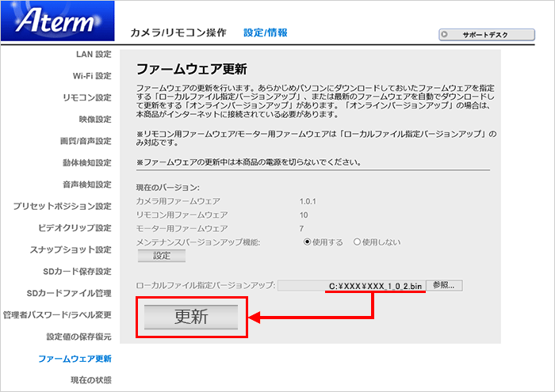
Task: Open 映像設定 sidebar item
Action: click(94, 120)
